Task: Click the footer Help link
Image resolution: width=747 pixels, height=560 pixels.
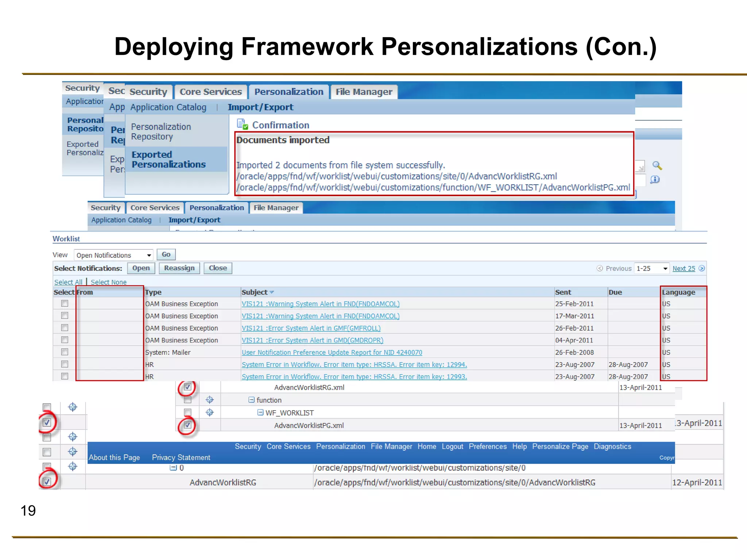Action: 519,447
